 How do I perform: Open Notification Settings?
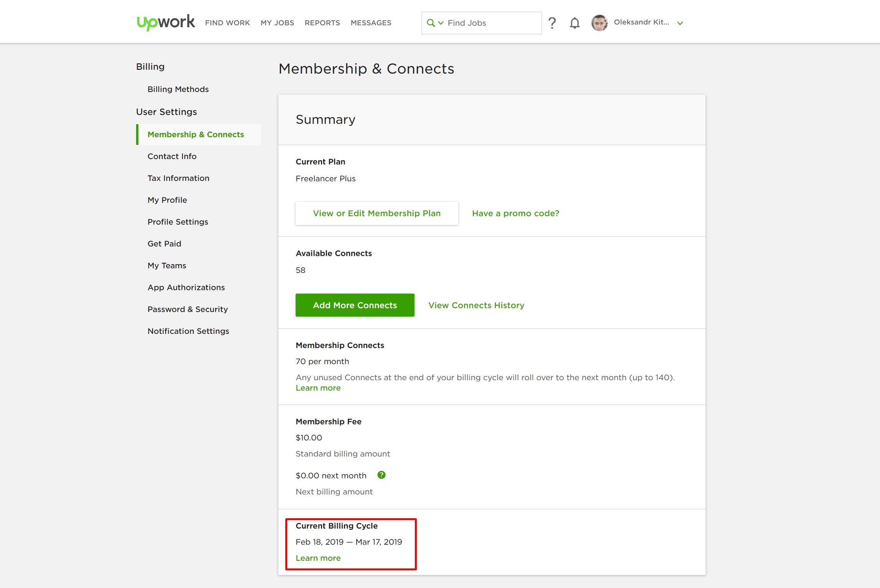[188, 331]
